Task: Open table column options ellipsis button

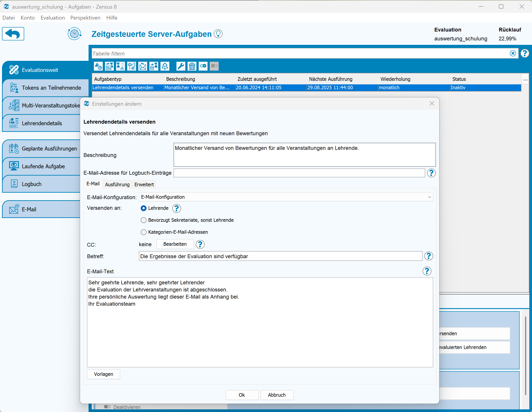Action: [525, 79]
